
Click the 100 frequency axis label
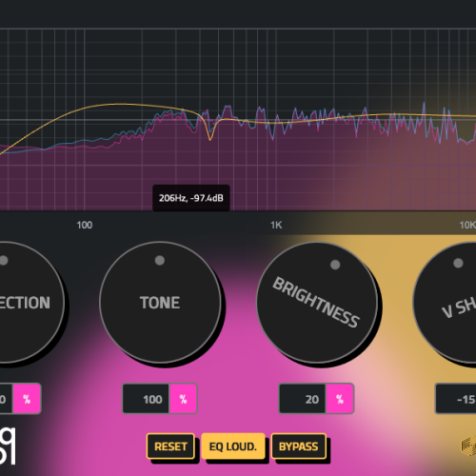(x=85, y=225)
